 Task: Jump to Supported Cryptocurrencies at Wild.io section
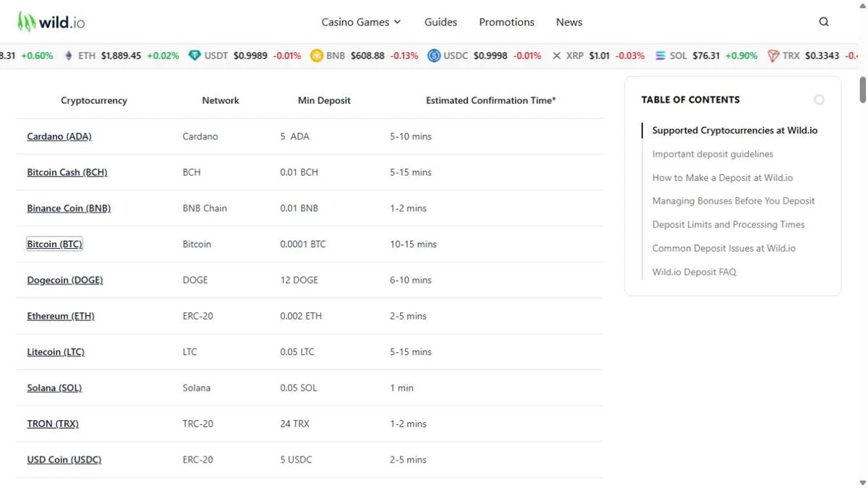[x=735, y=131]
